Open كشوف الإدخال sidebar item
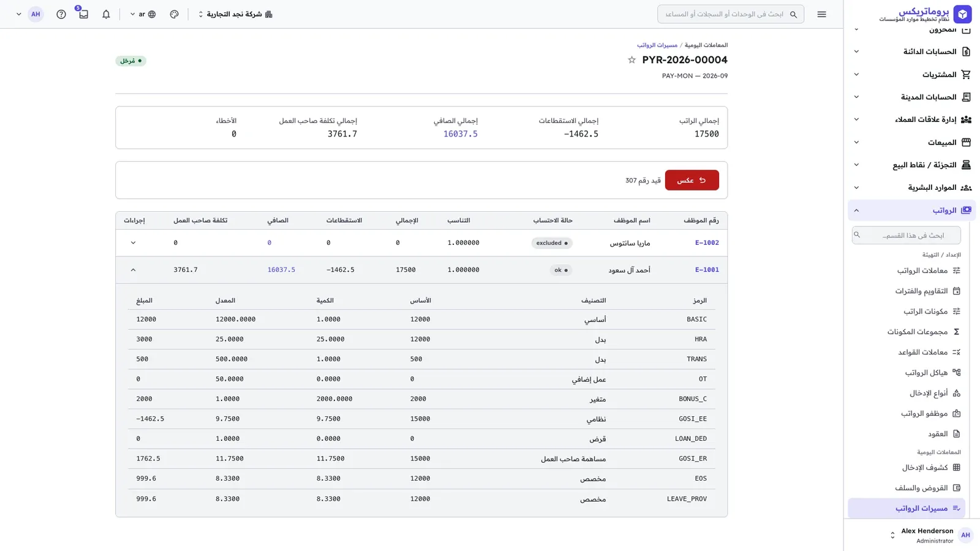 click(x=907, y=468)
